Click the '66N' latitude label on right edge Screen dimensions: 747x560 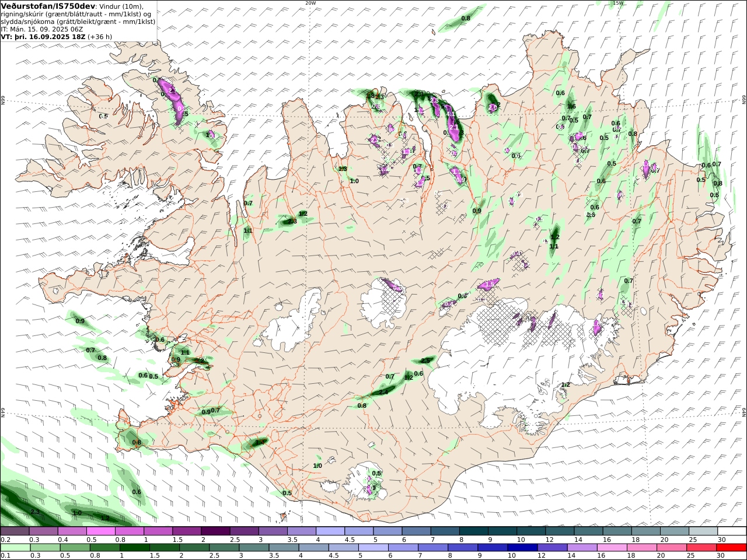[x=744, y=100]
